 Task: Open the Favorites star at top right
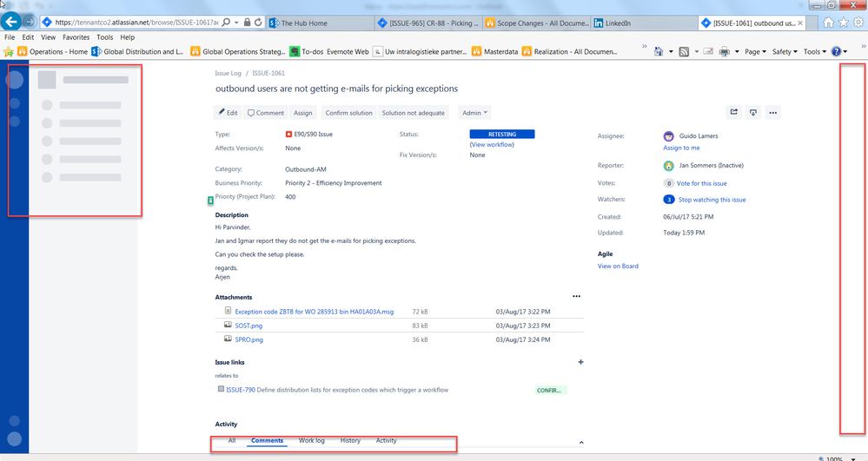tap(843, 22)
